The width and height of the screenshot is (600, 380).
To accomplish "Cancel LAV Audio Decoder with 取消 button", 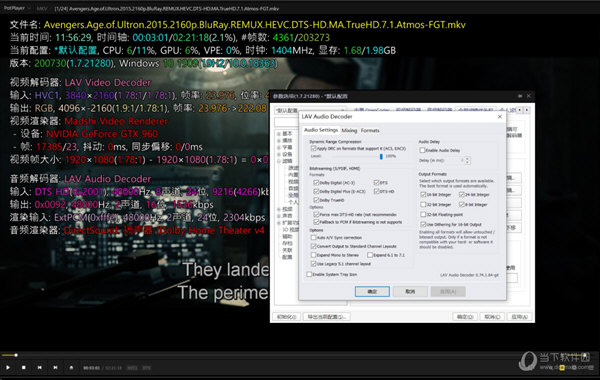I will click(410, 292).
